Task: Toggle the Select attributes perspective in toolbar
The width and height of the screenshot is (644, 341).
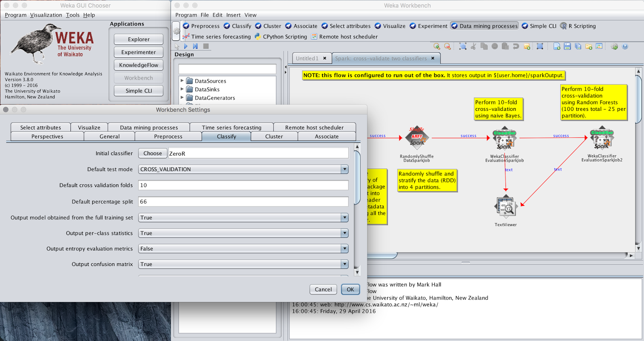Action: 346,26
